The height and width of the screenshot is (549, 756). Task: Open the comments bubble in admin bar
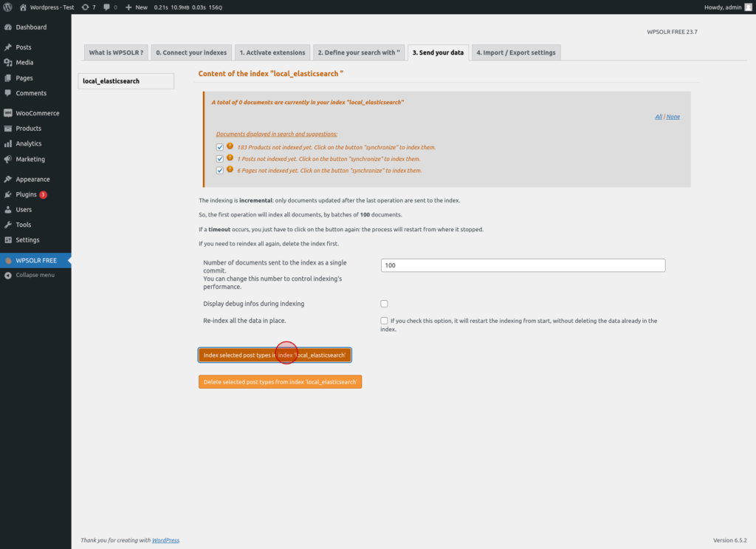[x=110, y=7]
